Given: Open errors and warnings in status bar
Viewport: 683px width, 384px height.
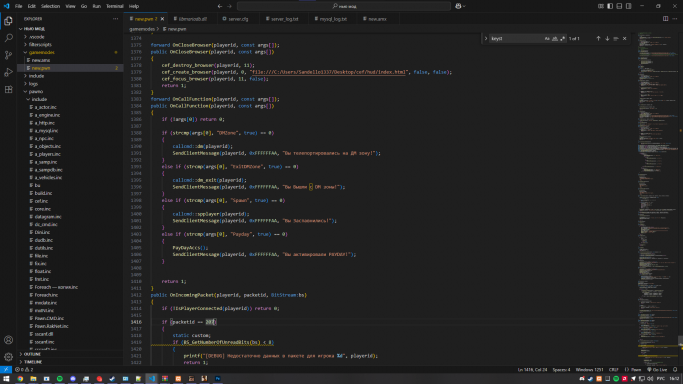Looking at the screenshot, I should click(x=24, y=369).
